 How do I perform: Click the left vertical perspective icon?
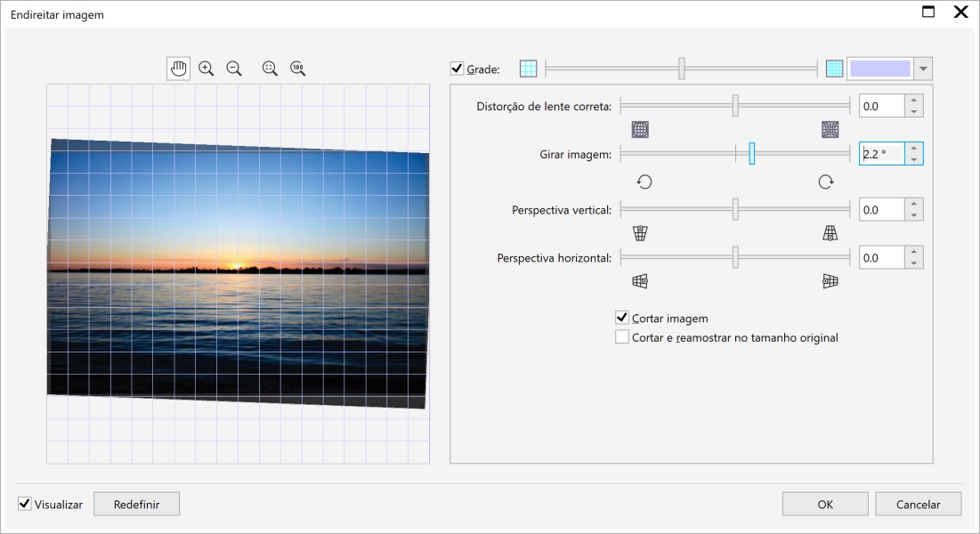pos(640,233)
